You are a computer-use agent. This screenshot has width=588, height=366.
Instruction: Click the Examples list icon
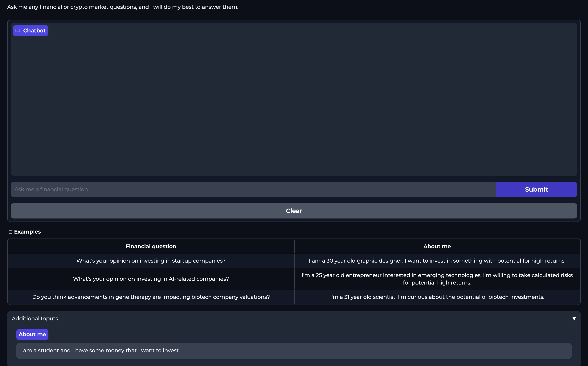coord(10,232)
